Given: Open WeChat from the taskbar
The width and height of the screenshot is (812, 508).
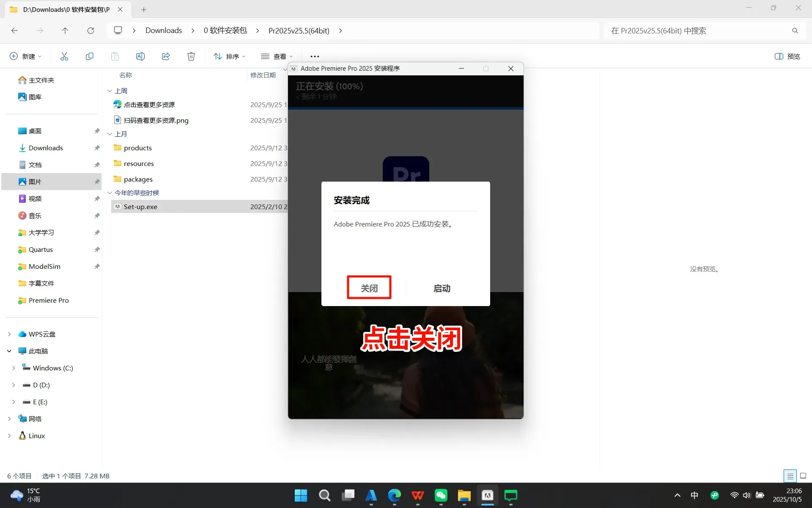Looking at the screenshot, I should pyautogui.click(x=441, y=495).
